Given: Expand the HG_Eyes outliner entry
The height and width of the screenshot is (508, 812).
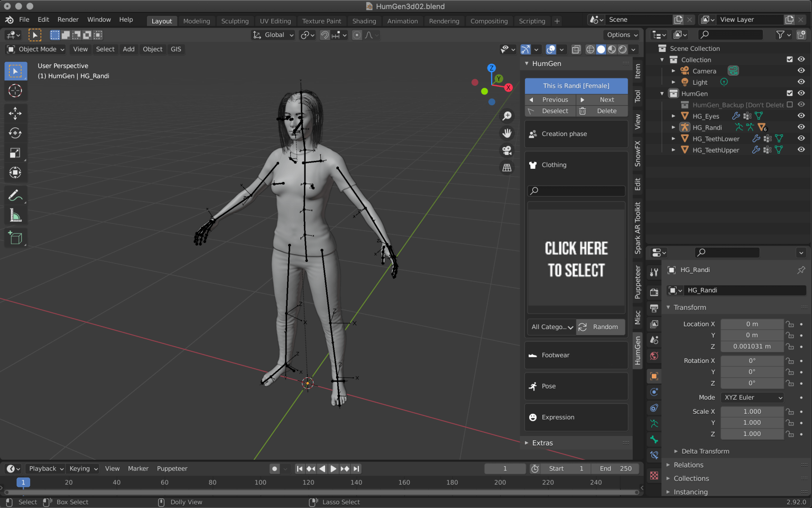Looking at the screenshot, I should (x=673, y=116).
